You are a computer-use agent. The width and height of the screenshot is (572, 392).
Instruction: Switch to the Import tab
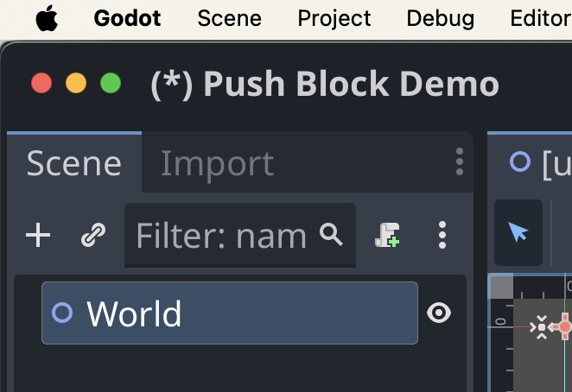tap(218, 163)
